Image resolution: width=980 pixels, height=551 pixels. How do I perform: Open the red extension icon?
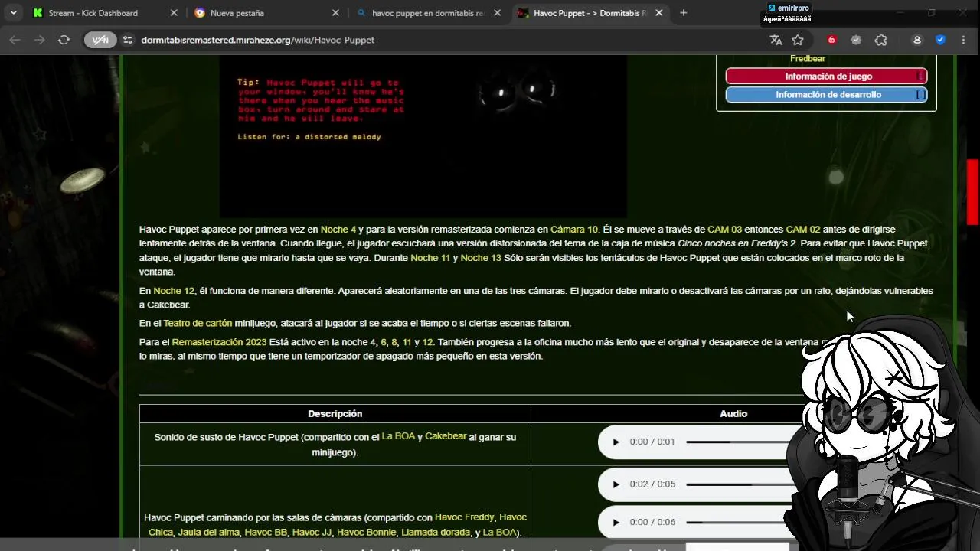tap(831, 40)
